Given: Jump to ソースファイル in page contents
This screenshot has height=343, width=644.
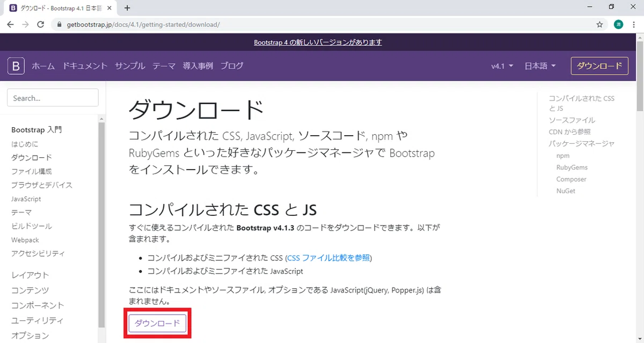Looking at the screenshot, I should (x=572, y=120).
